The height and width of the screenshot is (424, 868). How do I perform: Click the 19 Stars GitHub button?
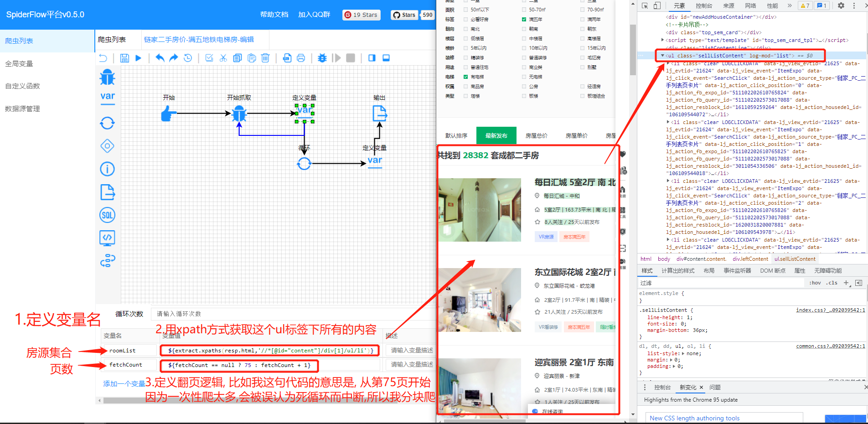pos(361,15)
